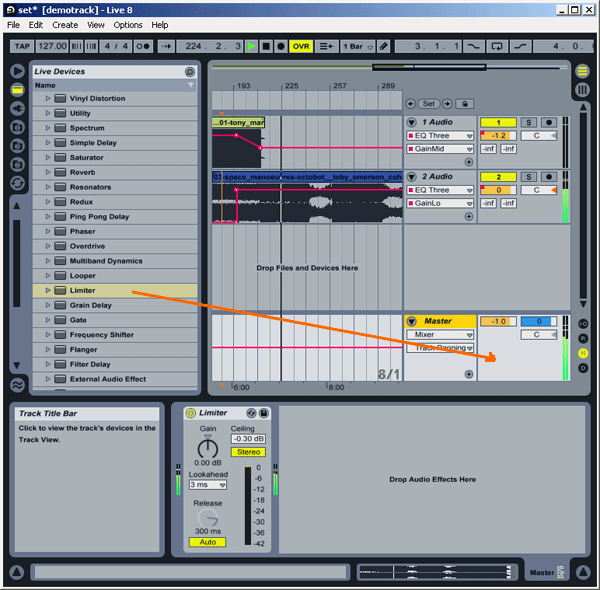The image size is (600, 590).
Task: Open EQ Three dropdown on 1 Audio
Action: [x=440, y=135]
